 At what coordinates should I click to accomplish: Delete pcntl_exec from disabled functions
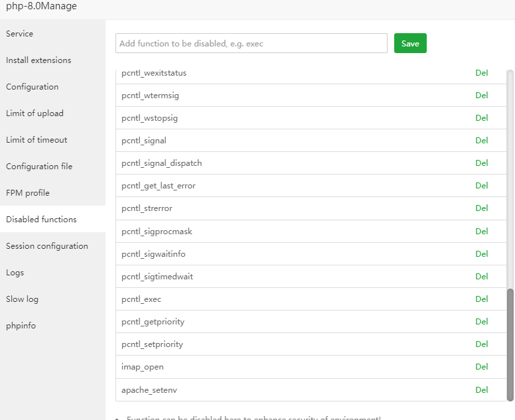(481, 299)
